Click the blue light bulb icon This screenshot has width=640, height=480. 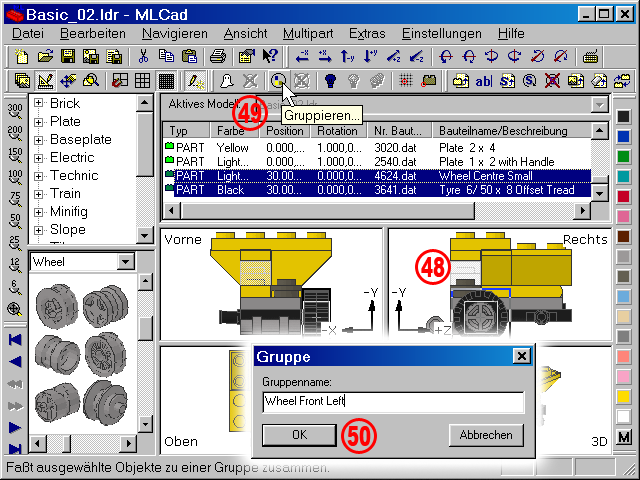coord(331,81)
